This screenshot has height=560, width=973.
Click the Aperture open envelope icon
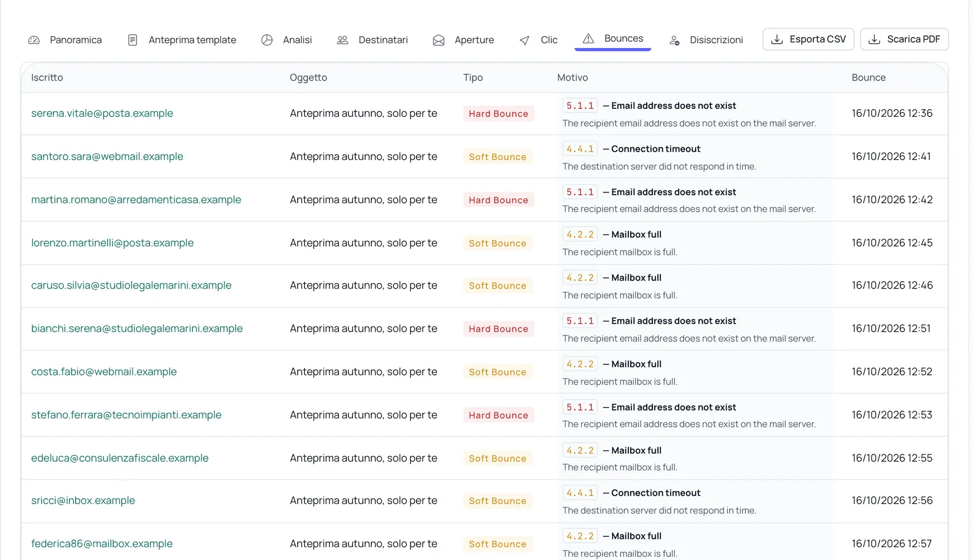[x=438, y=40]
